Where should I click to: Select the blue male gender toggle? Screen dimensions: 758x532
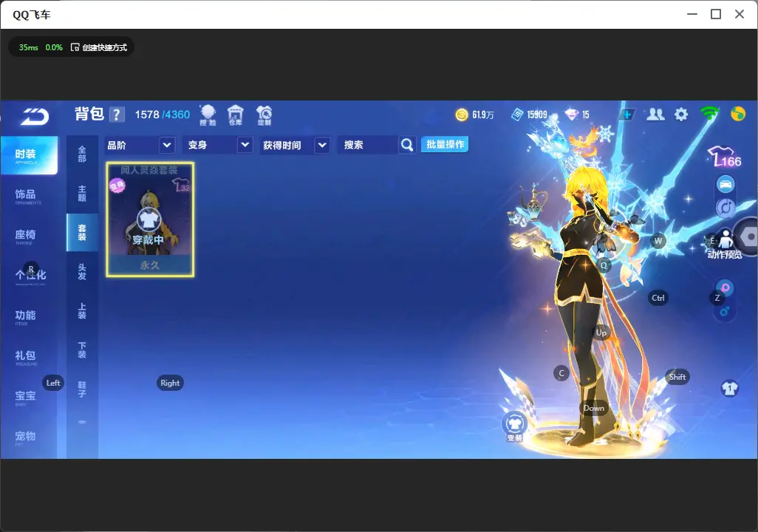coord(725,311)
